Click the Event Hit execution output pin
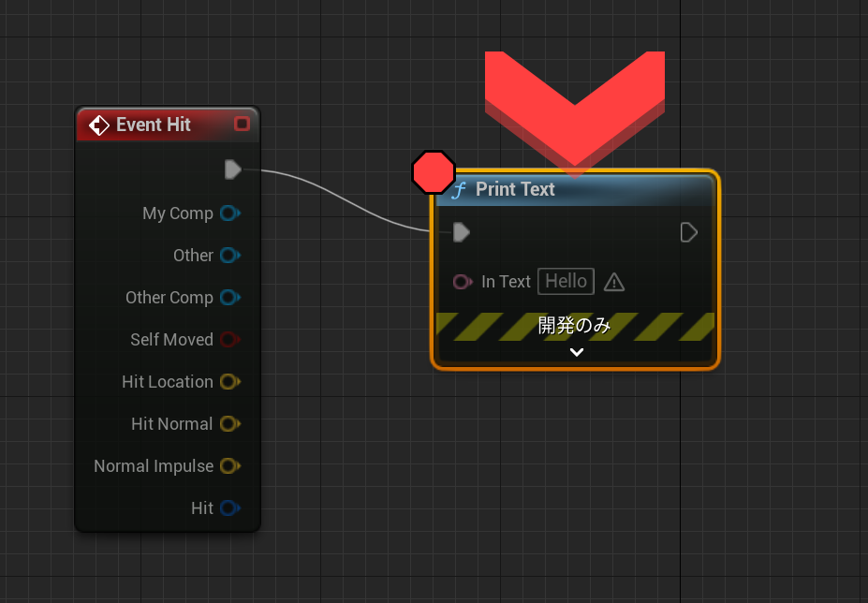Screen dimensions: 868x603 pyautogui.click(x=233, y=169)
